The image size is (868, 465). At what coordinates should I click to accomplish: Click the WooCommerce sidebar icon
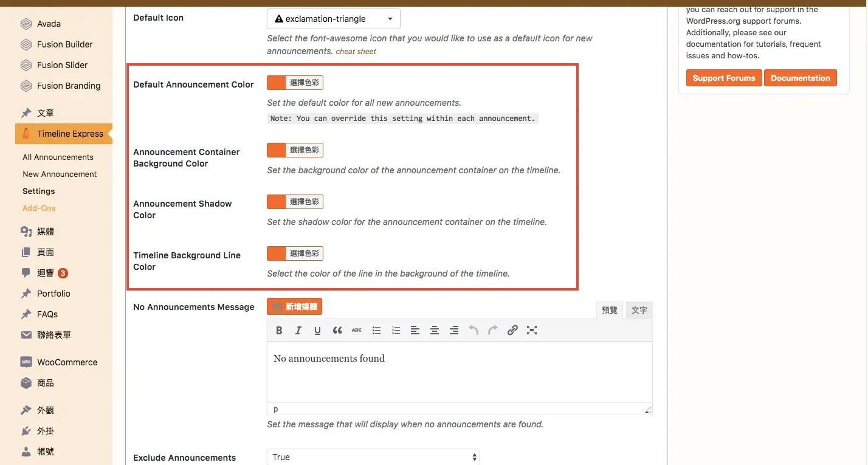26,362
